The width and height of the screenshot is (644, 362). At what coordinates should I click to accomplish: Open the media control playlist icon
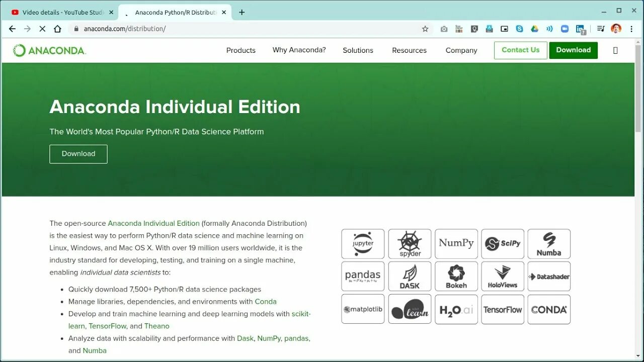601,29
